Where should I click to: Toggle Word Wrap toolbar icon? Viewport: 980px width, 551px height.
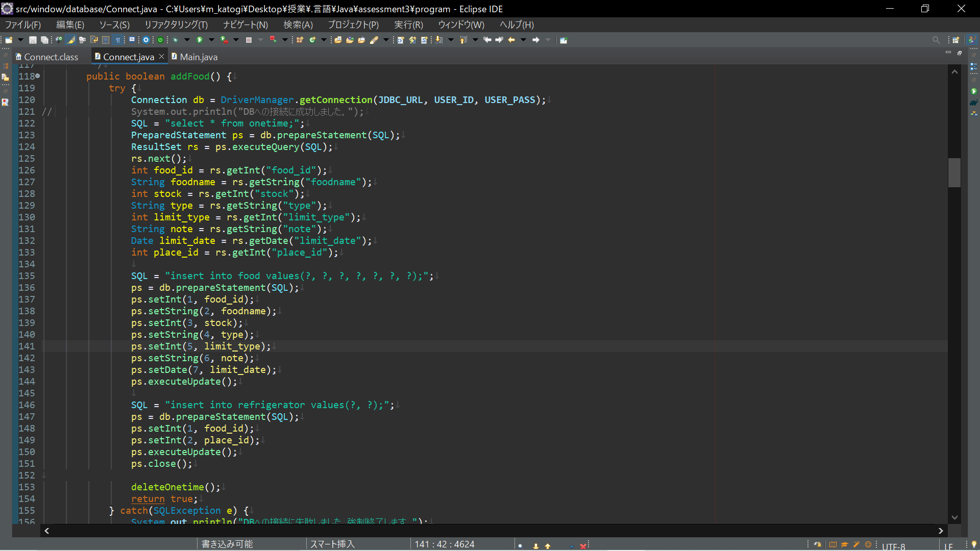(x=94, y=40)
